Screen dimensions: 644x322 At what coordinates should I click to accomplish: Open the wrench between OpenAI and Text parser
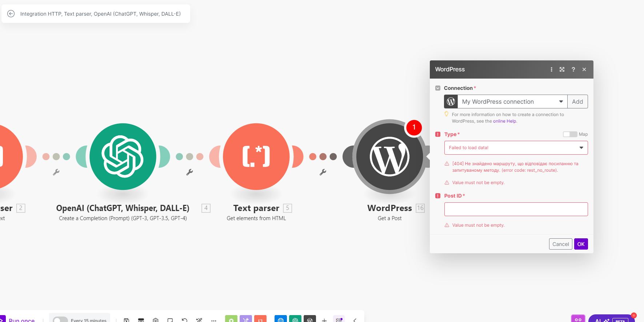tap(189, 172)
